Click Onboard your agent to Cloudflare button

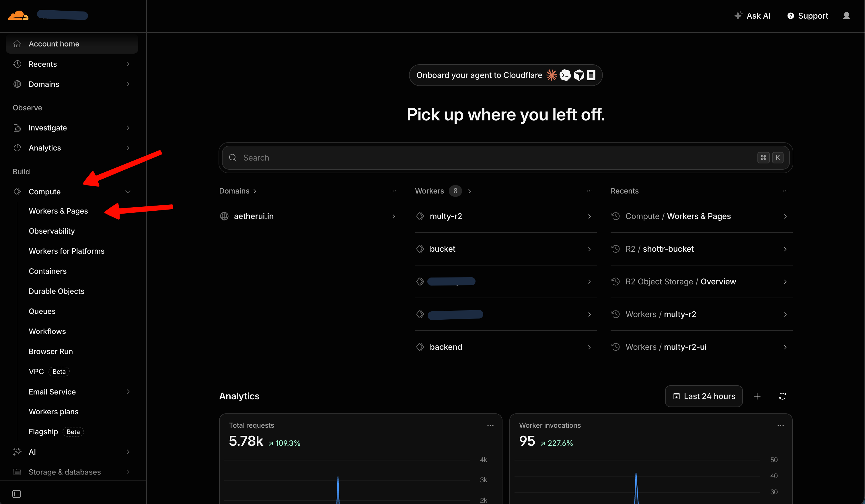pyautogui.click(x=506, y=75)
